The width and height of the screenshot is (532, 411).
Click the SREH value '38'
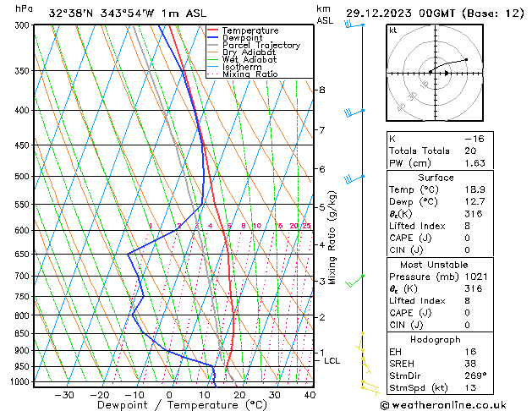470,364
